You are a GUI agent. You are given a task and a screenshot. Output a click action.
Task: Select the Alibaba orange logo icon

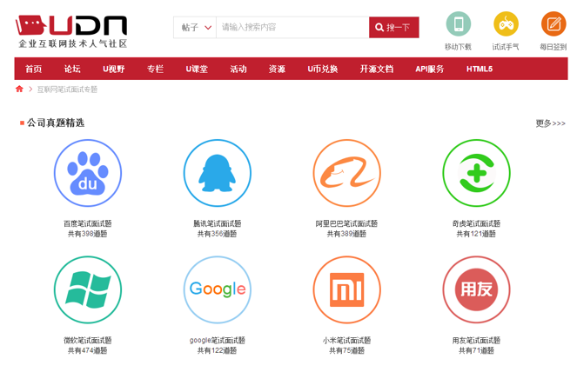[x=346, y=173]
